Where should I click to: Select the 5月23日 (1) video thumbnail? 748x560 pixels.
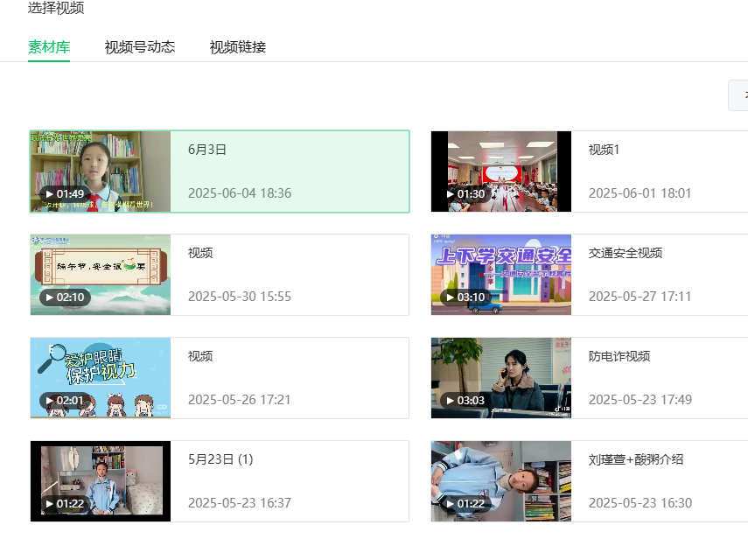click(x=101, y=481)
